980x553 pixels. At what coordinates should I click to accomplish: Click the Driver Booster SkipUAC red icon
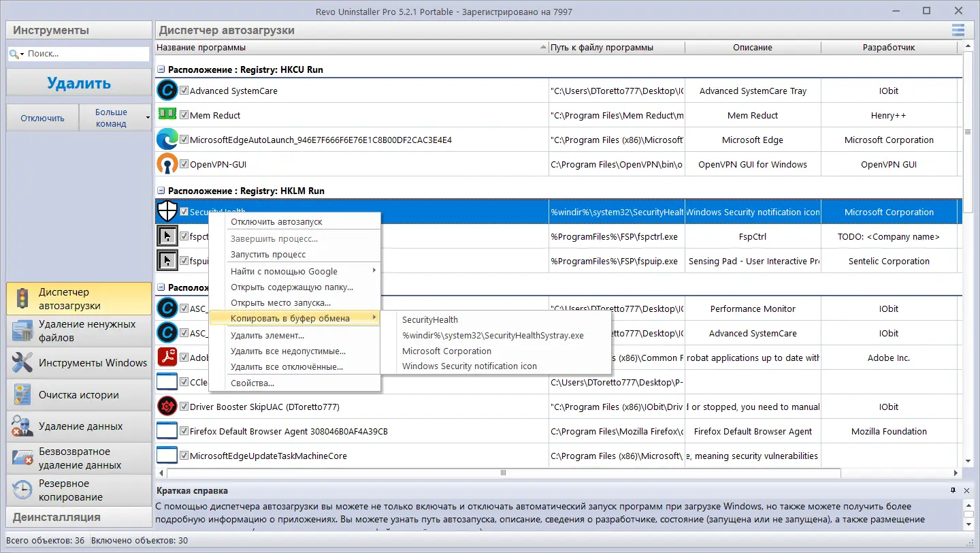click(x=167, y=407)
